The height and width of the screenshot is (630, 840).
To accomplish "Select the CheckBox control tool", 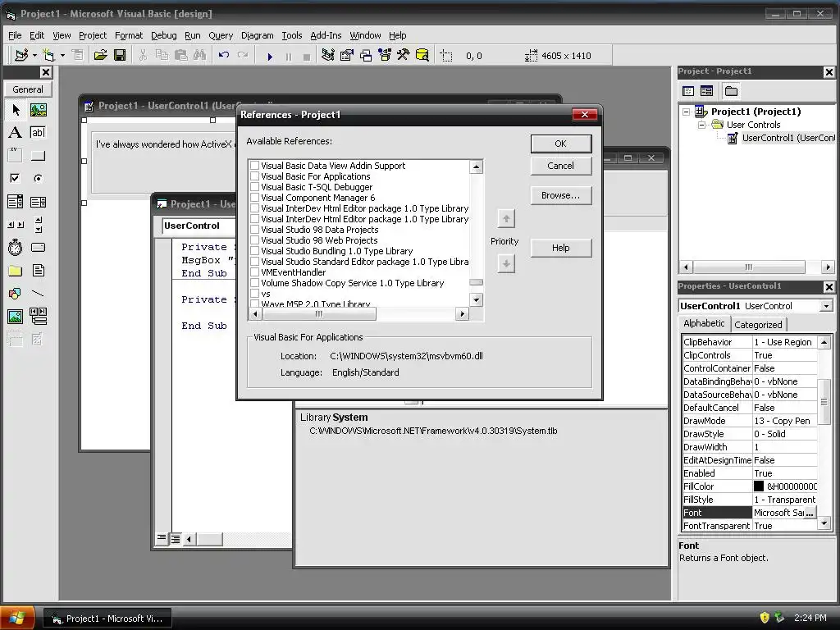I will (16, 178).
